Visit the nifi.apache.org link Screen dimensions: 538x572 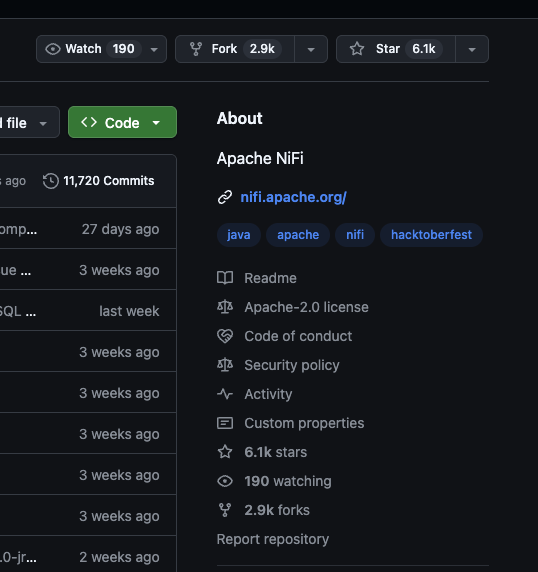coord(293,197)
